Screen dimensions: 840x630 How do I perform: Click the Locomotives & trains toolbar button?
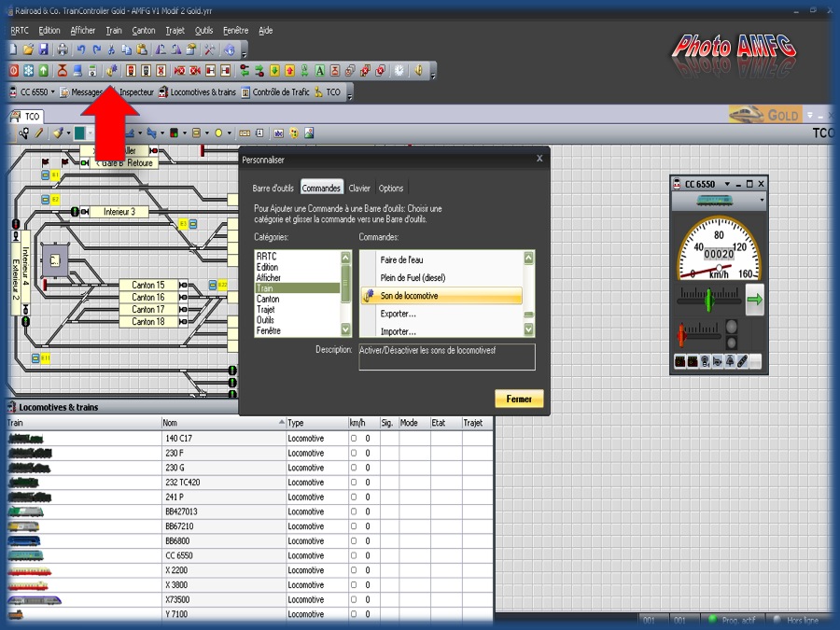(x=197, y=92)
